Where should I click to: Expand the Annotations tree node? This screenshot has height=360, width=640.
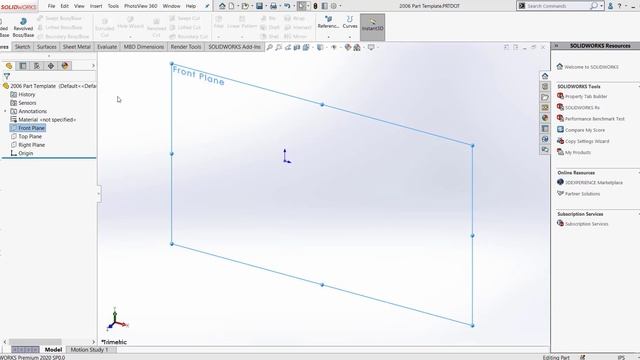pos(5,111)
